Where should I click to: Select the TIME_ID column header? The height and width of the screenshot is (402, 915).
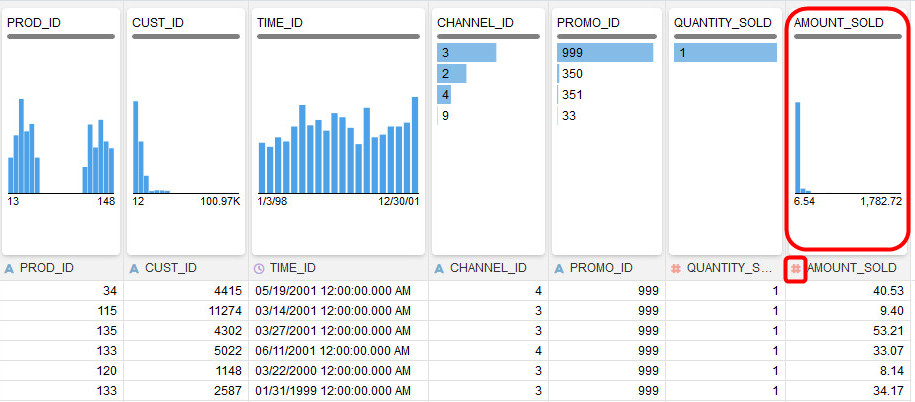point(338,268)
